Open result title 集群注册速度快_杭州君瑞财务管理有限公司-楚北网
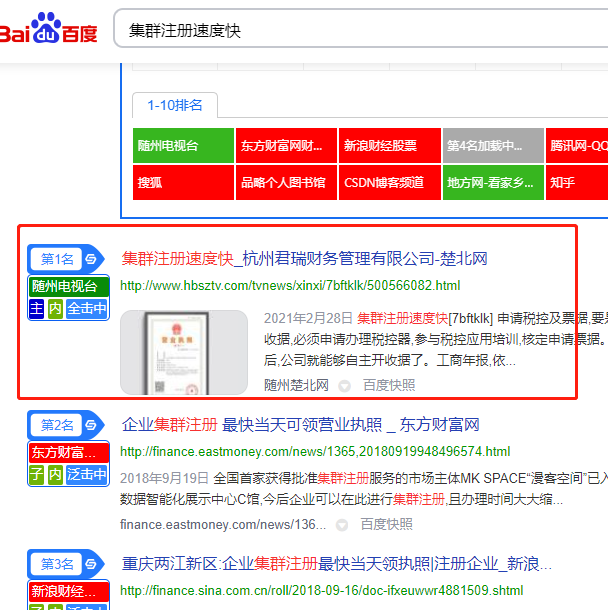Image resolution: width=608 pixels, height=610 pixels. pyautogui.click(x=304, y=259)
